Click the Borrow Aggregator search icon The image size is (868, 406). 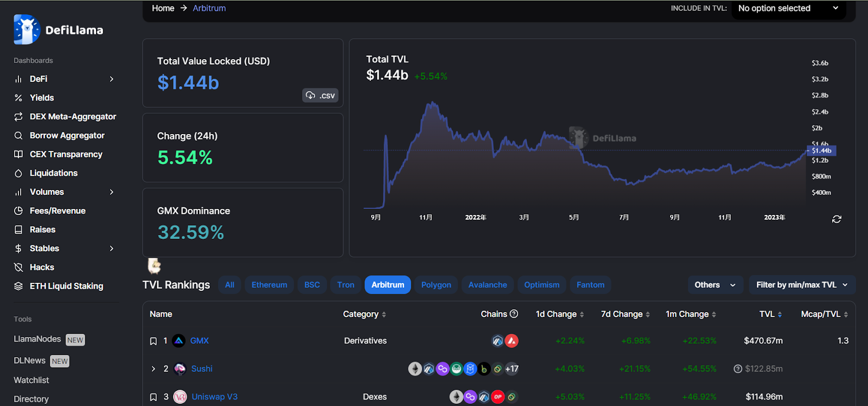tap(18, 136)
